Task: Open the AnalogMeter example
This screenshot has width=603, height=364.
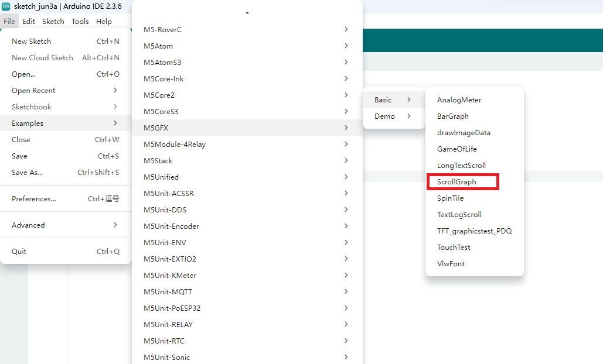Action: coord(475,100)
